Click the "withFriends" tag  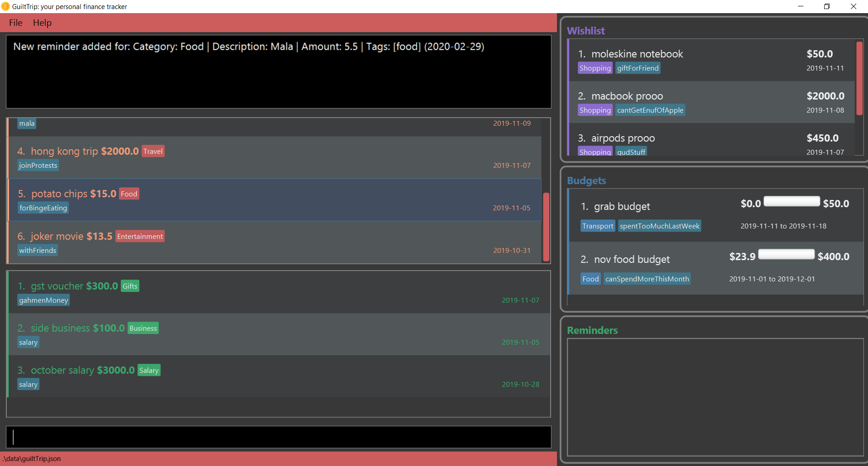click(38, 251)
